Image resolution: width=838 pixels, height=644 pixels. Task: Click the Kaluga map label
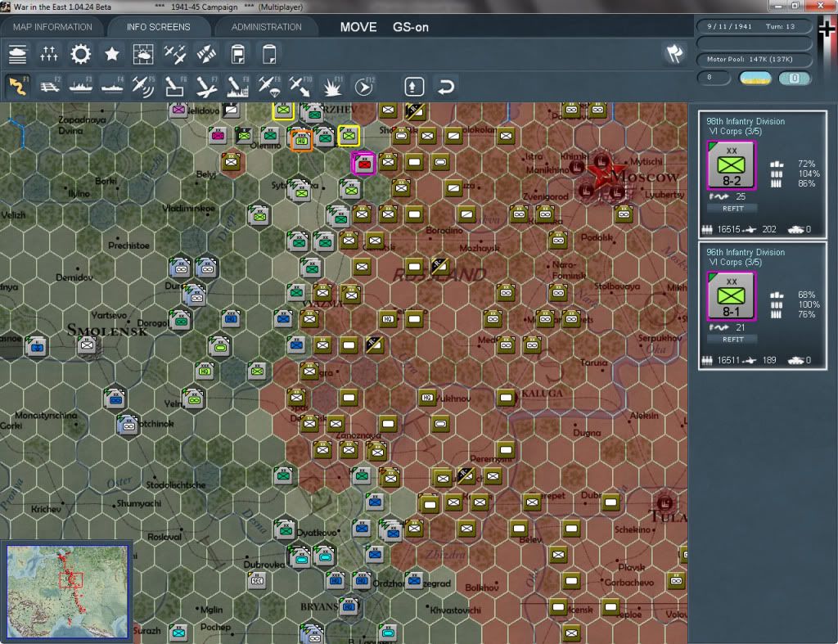tap(542, 394)
